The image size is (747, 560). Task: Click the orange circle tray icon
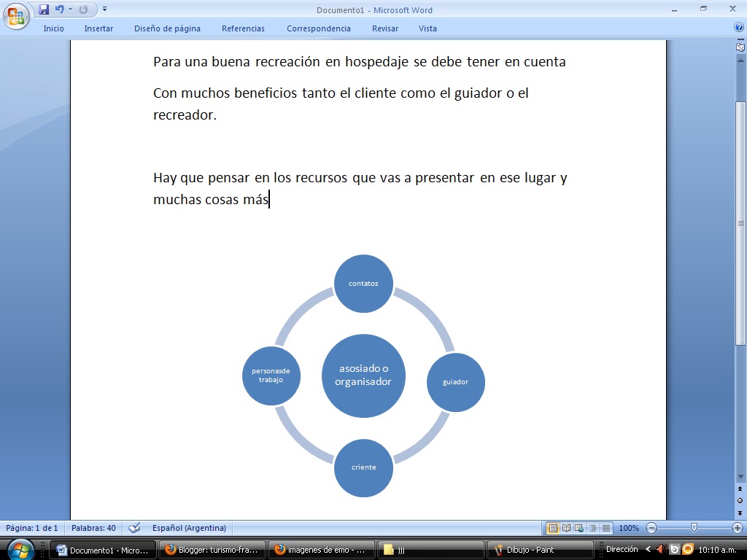[x=688, y=550]
